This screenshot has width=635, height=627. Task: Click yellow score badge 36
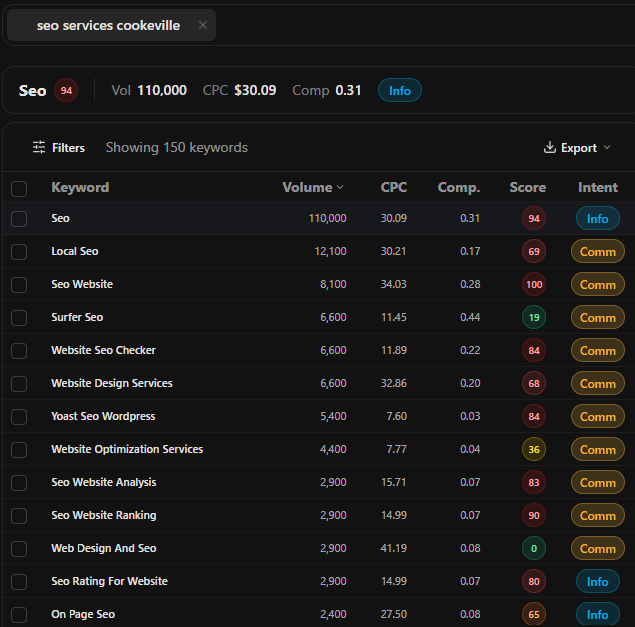(534, 450)
